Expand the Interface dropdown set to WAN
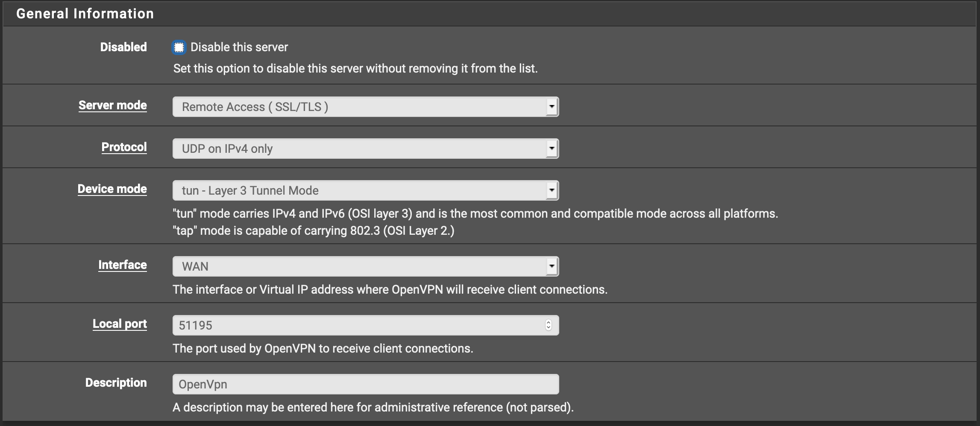Image resolution: width=980 pixels, height=426 pixels. (365, 266)
